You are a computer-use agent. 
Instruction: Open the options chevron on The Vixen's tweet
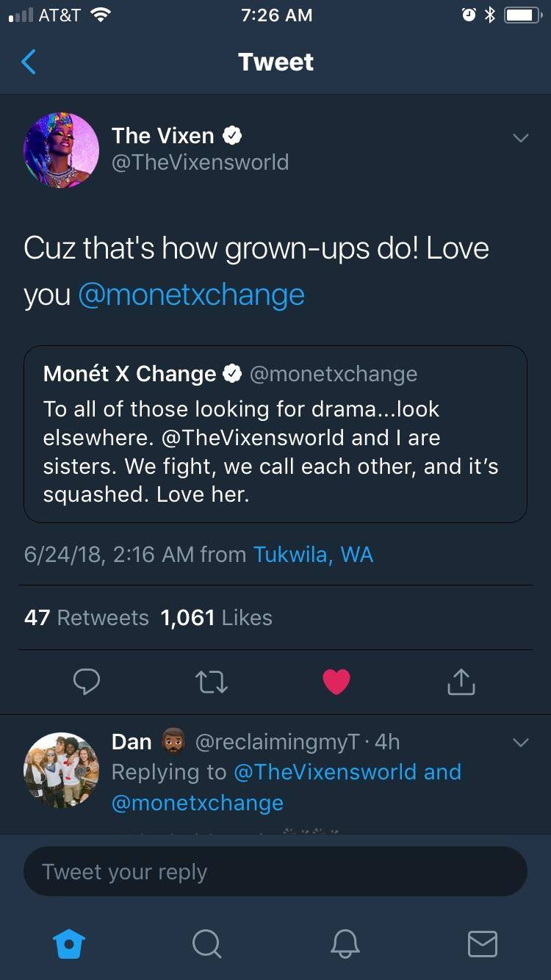point(521,137)
